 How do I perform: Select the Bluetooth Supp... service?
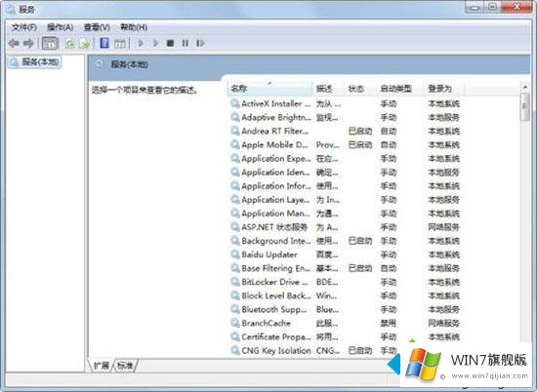coord(346,309)
